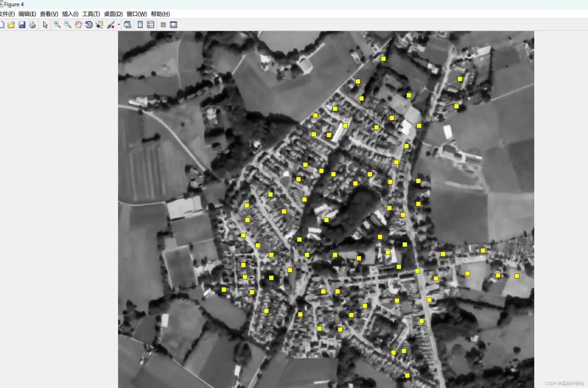The image size is (588, 388).
Task: Select the Data Cursor tool
Action: 100,25
